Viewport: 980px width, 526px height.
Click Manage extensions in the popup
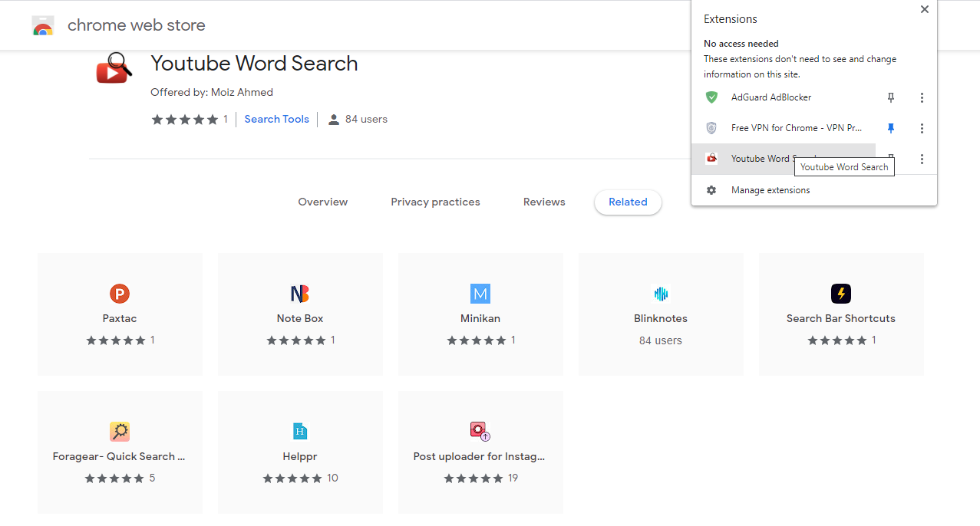pyautogui.click(x=770, y=190)
